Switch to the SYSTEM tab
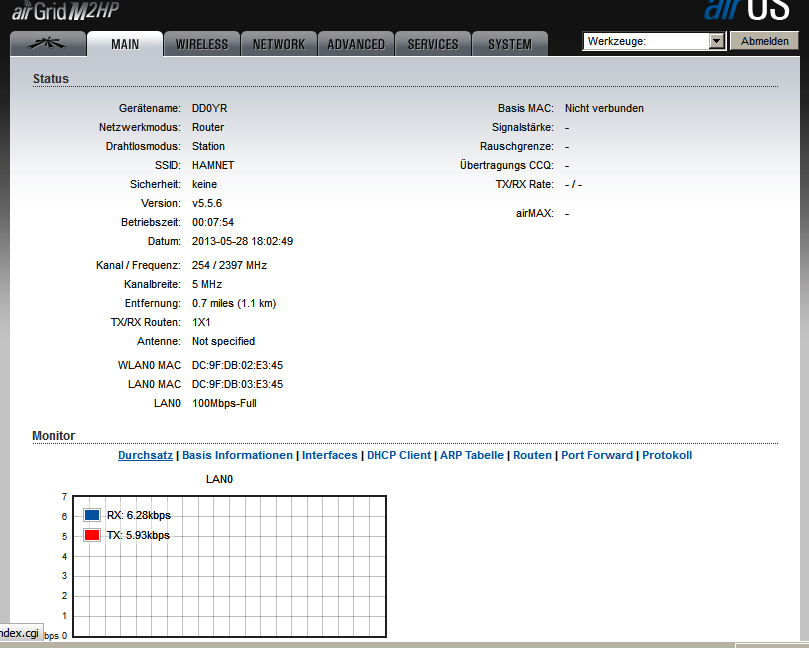 [510, 44]
